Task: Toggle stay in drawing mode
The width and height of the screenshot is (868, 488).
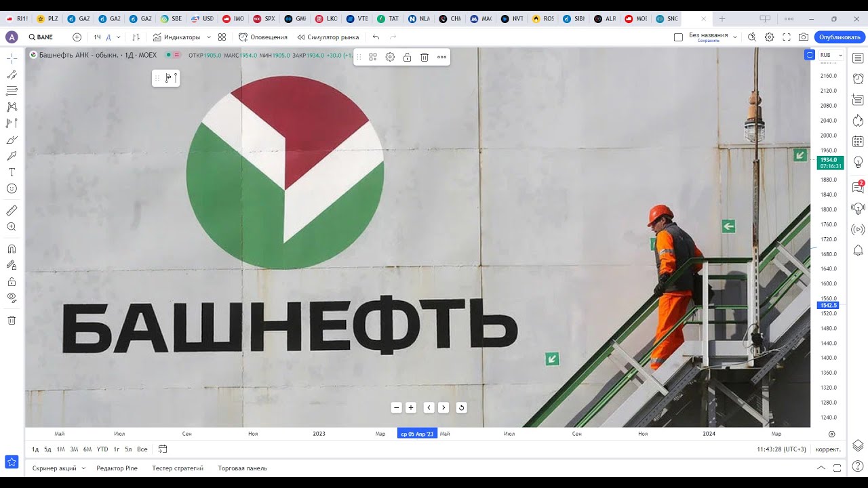Action: click(12, 265)
